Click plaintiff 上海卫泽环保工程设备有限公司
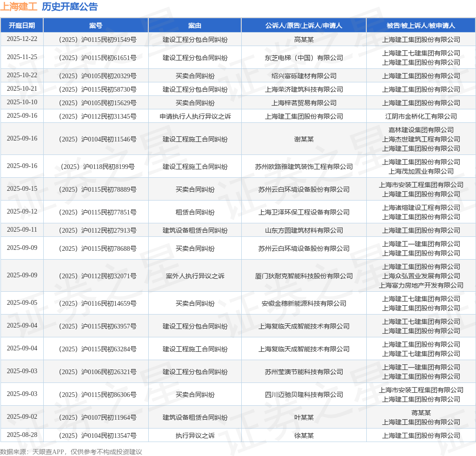 [x=304, y=212]
